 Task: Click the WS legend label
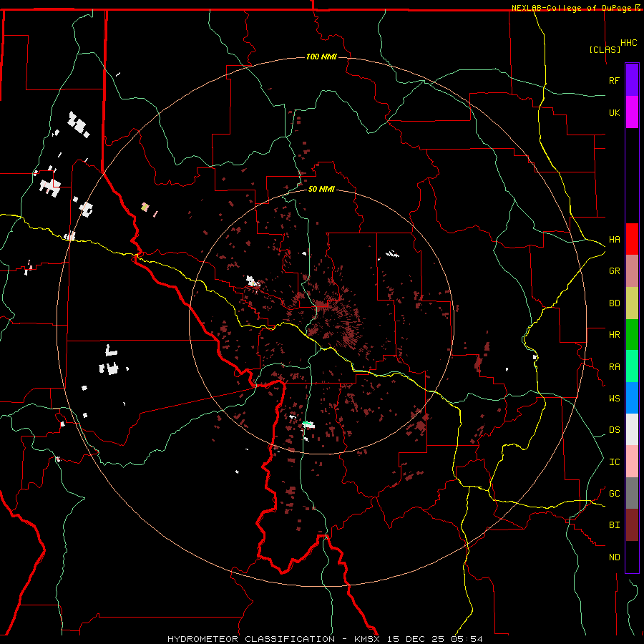point(614,398)
